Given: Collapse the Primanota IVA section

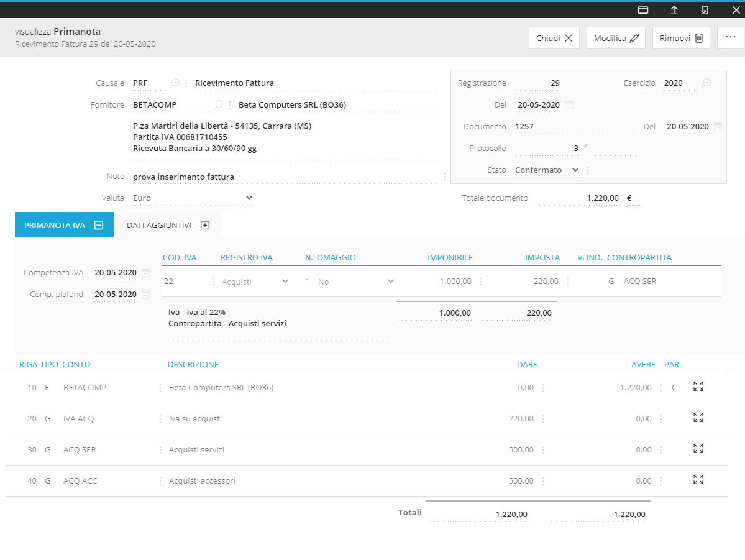Looking at the screenshot, I should coord(98,226).
